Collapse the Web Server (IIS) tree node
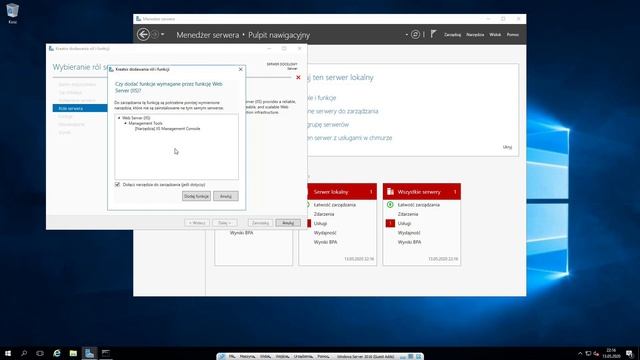Viewport: 640px width, 360px height. 119,118
